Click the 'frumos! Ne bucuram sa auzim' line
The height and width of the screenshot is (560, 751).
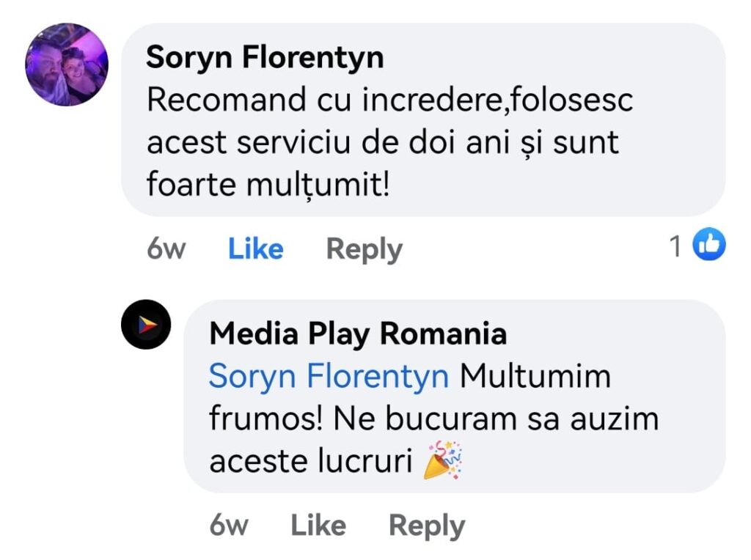click(433, 419)
